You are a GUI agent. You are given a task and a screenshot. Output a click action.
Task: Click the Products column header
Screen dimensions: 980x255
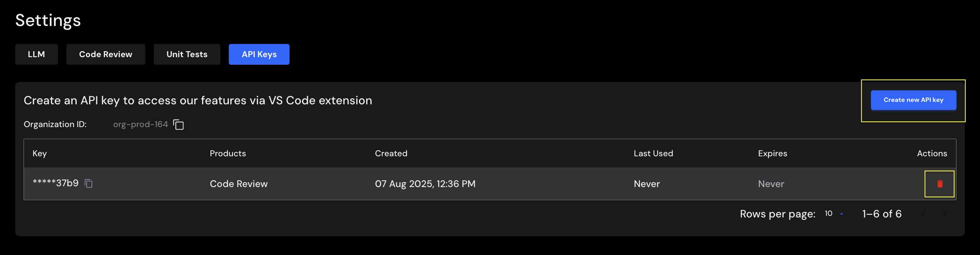click(x=228, y=153)
